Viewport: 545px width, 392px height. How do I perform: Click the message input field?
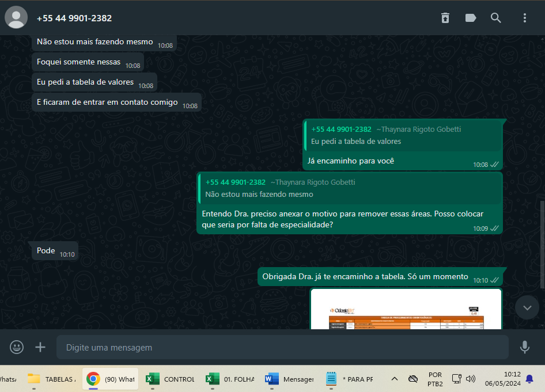282,347
